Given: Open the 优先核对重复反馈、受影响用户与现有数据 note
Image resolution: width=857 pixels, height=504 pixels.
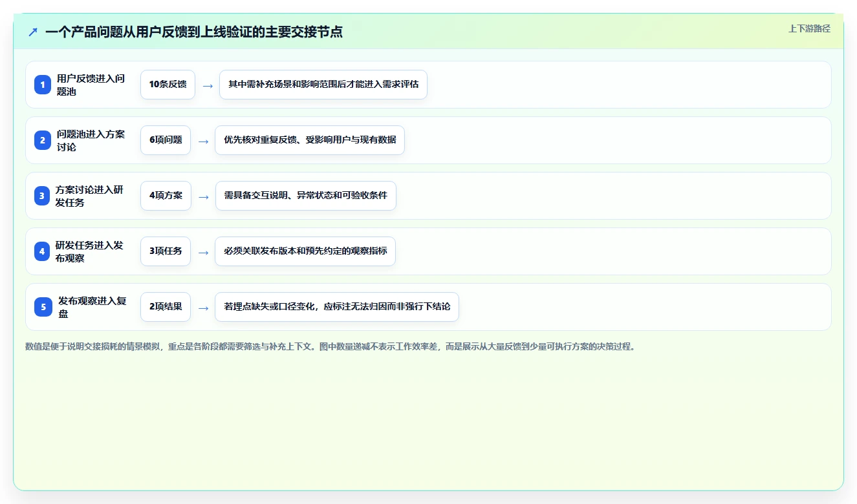Looking at the screenshot, I should click(310, 140).
